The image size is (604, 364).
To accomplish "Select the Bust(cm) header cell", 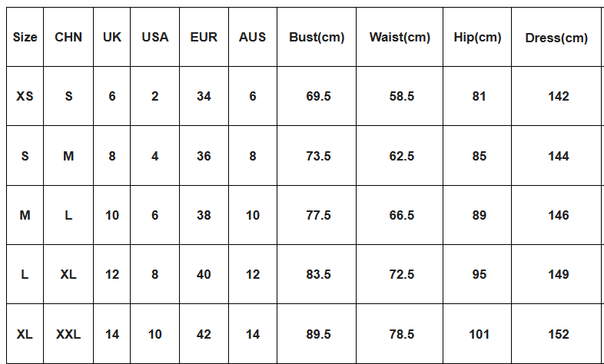I will (x=317, y=37).
